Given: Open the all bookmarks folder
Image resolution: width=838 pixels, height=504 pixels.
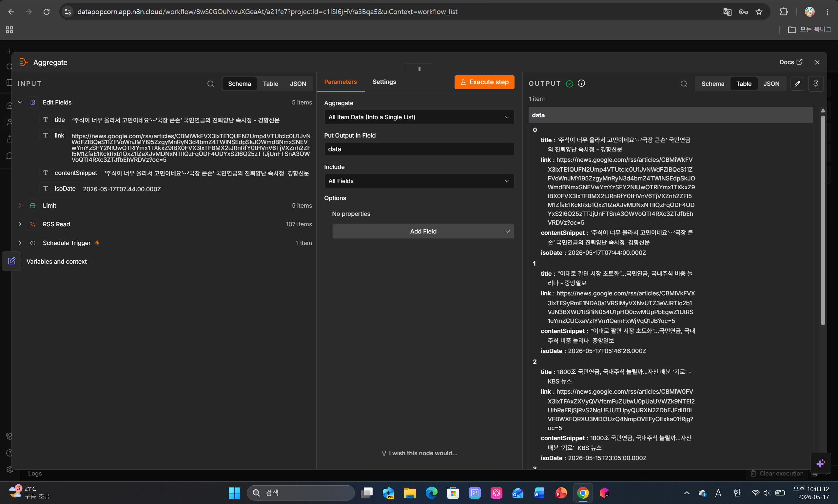Looking at the screenshot, I should (x=809, y=29).
